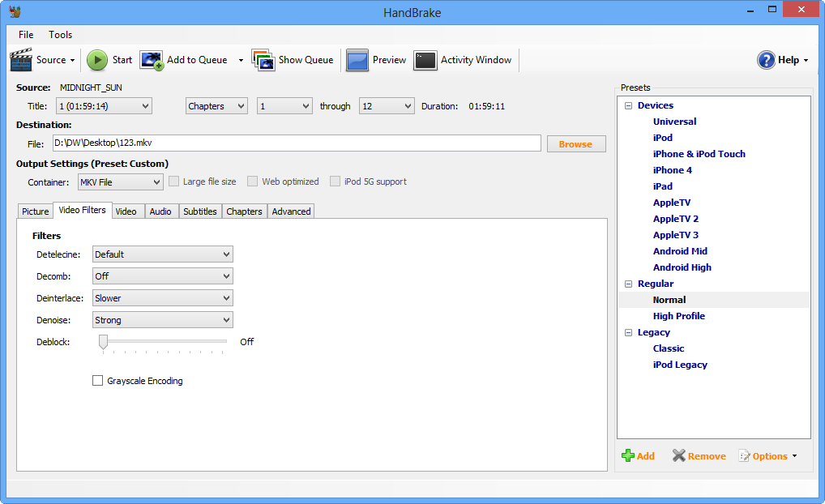Collapse the Regular preset group

[628, 284]
